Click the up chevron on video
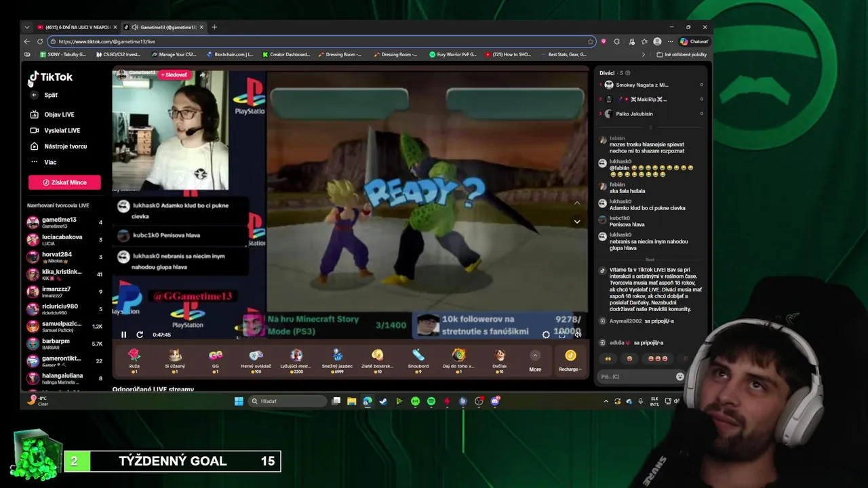868x488 pixels. click(577, 203)
